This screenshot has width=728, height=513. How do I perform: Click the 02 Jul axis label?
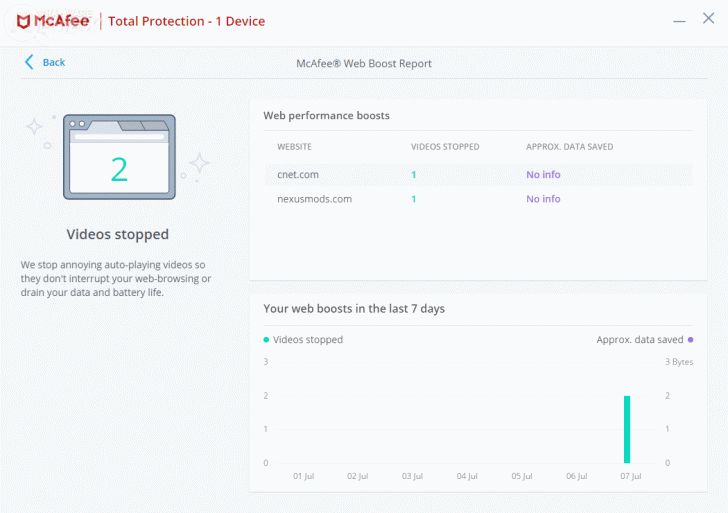[358, 476]
